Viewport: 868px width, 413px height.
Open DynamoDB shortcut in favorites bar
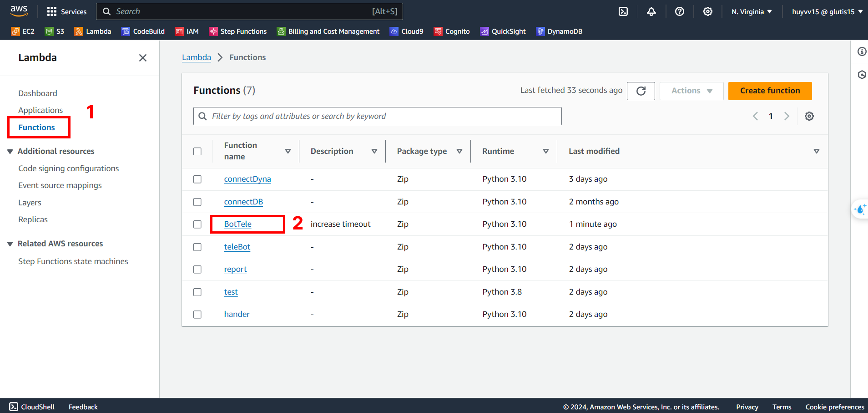tap(559, 31)
